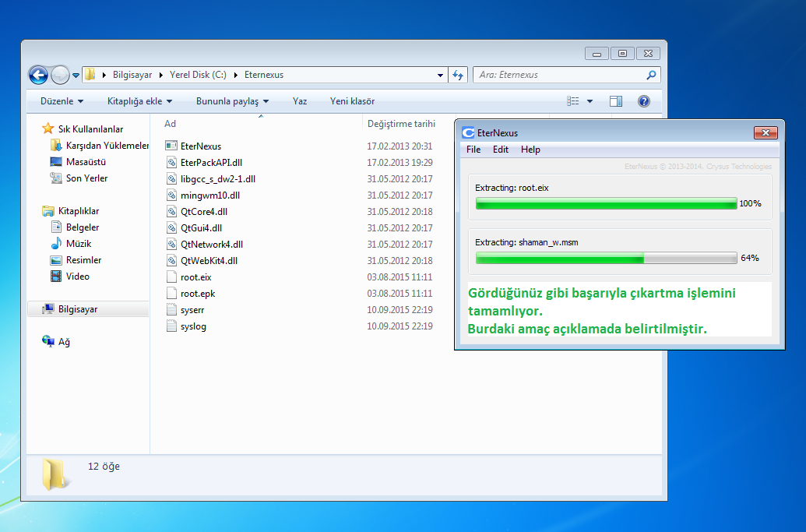
Task: Open the Bununla paylaş dropdown
Action: [232, 101]
